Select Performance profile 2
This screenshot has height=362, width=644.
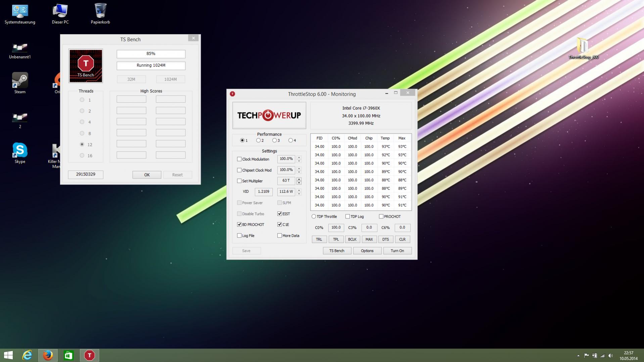click(x=259, y=140)
